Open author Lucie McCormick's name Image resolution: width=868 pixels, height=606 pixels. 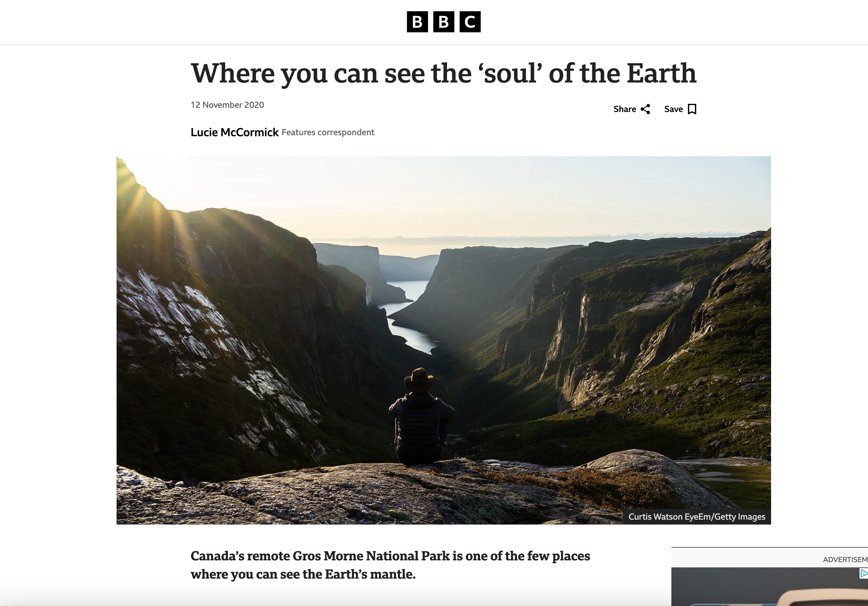pos(235,132)
